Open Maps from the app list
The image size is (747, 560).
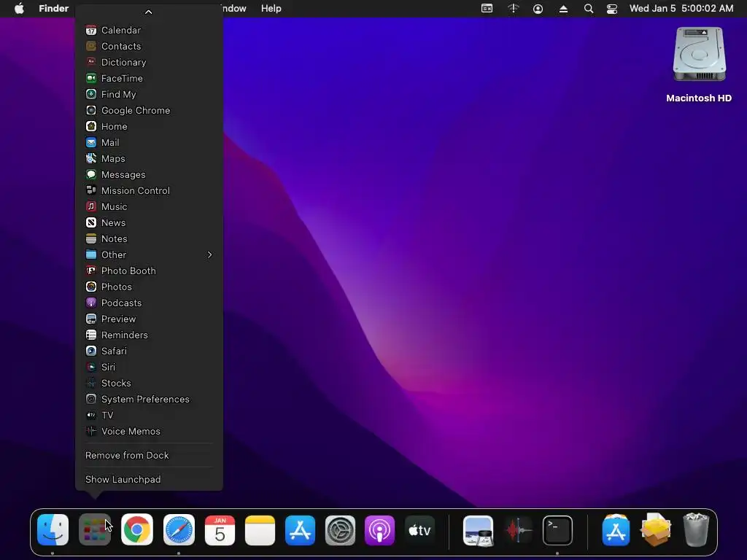click(x=149, y=158)
